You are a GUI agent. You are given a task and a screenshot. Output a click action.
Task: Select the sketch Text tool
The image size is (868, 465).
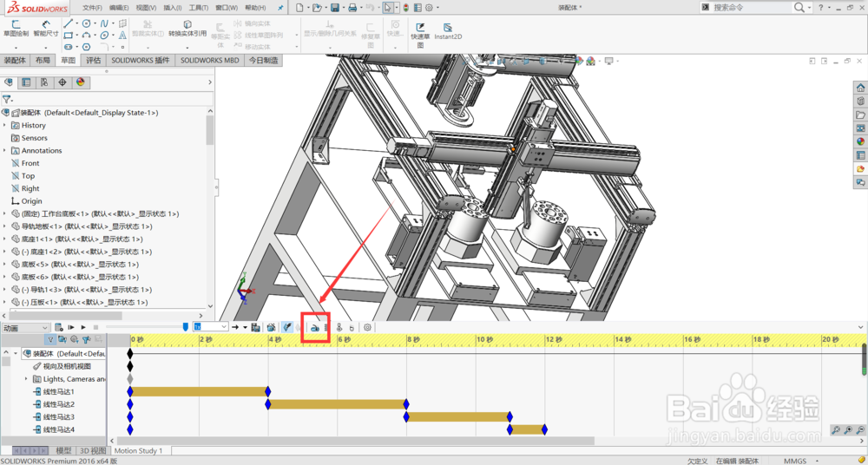(122, 36)
